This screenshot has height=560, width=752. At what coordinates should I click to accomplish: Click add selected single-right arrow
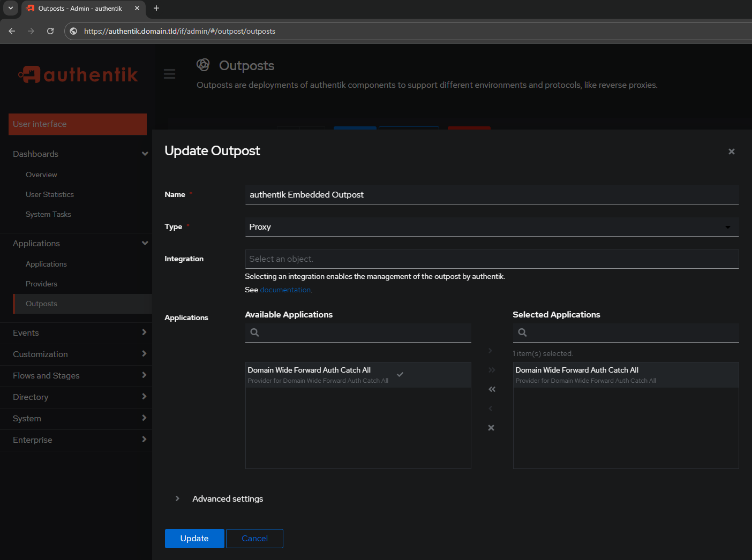click(x=490, y=351)
